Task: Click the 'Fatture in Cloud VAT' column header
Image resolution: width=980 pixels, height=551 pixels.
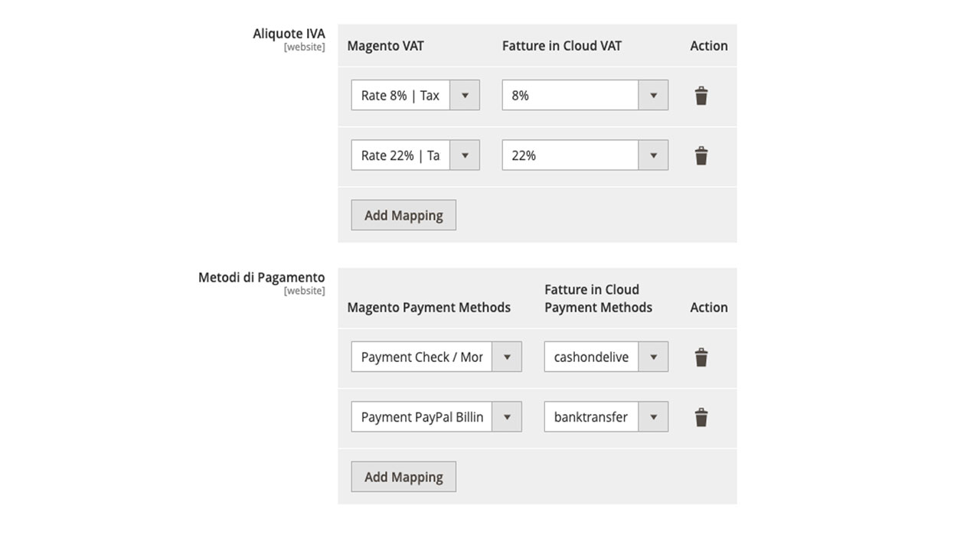Action: point(562,46)
